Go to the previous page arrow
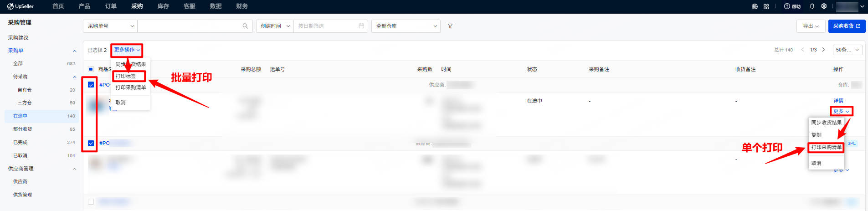Image resolution: width=868 pixels, height=211 pixels. click(802, 50)
